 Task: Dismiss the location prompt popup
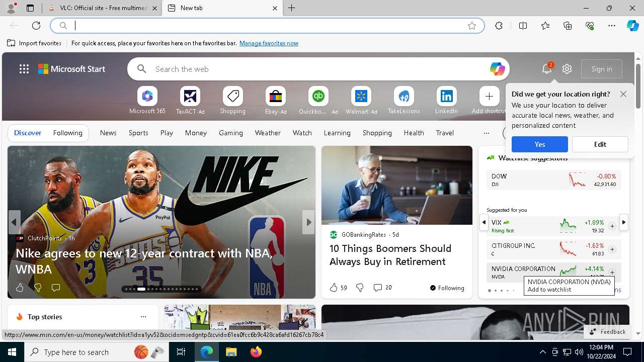pos(623,94)
